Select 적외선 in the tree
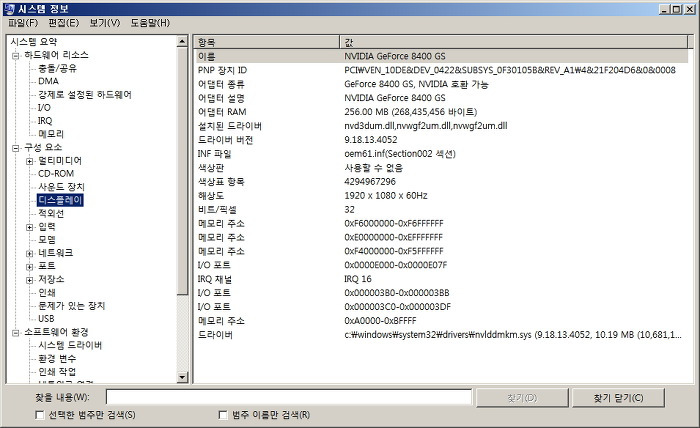 tap(51, 213)
